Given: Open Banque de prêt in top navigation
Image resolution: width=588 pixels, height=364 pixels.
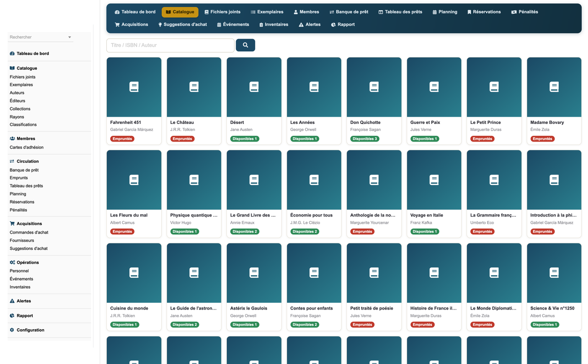Looking at the screenshot, I should (x=349, y=12).
